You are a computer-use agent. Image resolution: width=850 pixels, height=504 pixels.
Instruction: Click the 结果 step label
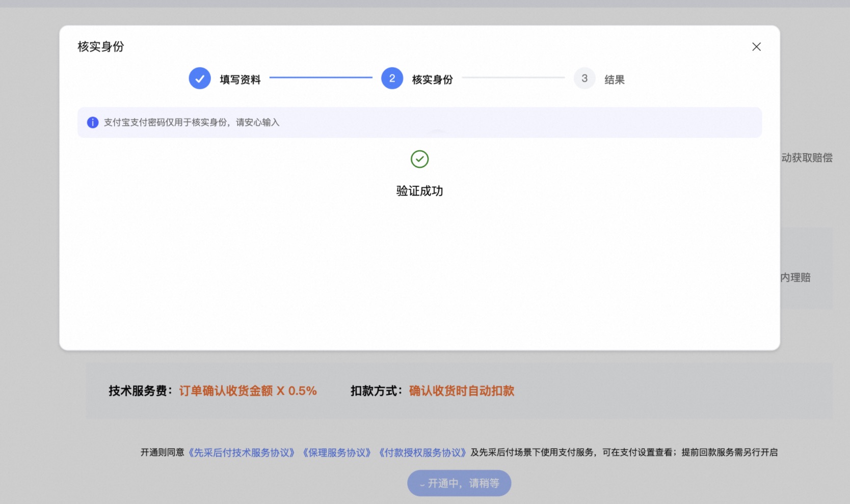tap(615, 79)
